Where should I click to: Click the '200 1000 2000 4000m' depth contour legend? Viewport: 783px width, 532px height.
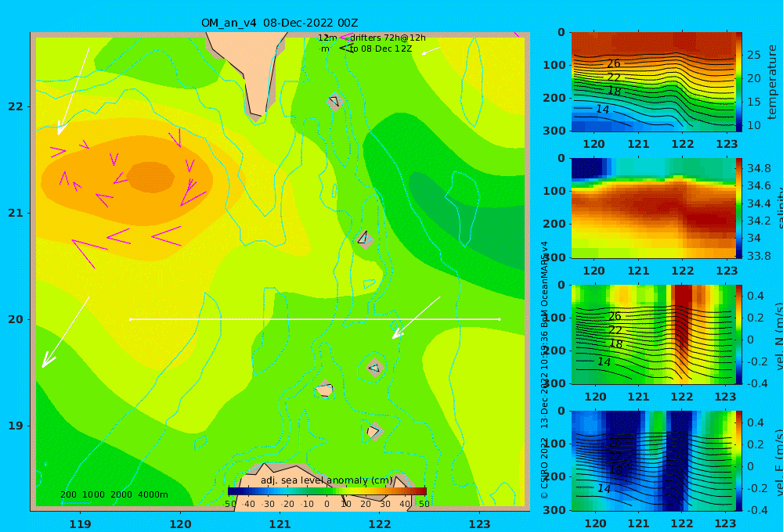(x=114, y=494)
